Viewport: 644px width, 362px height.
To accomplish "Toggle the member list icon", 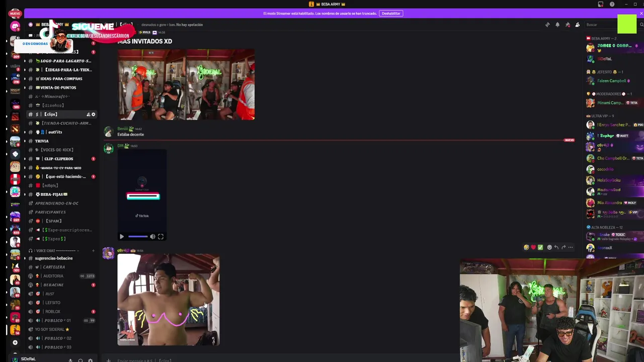I will point(578,25).
